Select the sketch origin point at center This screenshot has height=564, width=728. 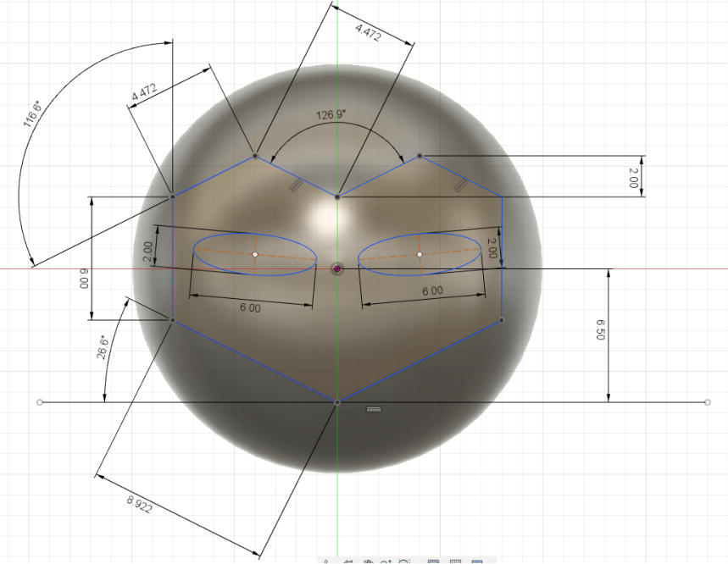click(x=337, y=269)
